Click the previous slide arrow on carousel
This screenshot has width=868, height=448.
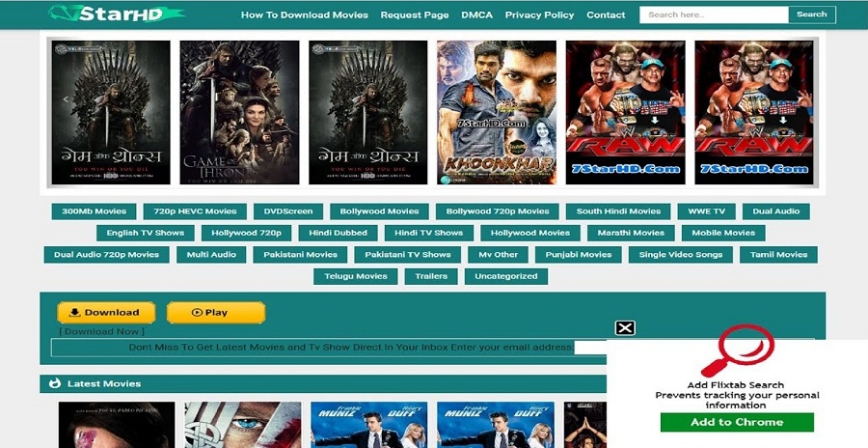click(x=66, y=99)
